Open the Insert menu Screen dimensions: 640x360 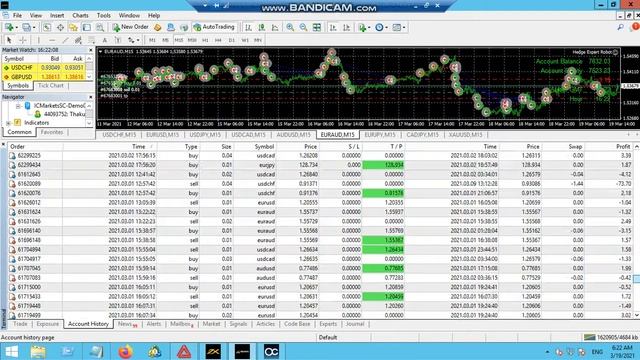click(x=57, y=15)
